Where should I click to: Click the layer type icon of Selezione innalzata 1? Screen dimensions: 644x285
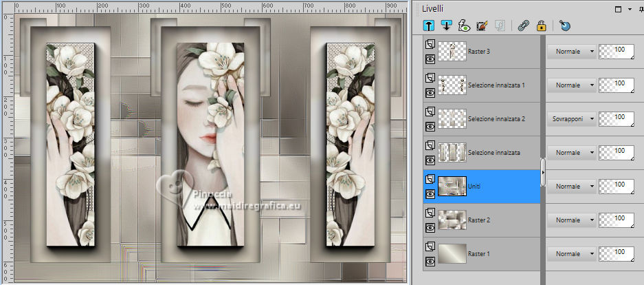430,77
